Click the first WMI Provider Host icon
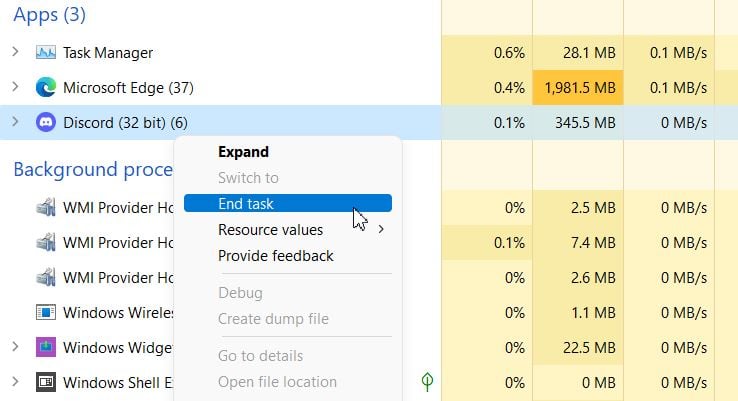This screenshot has width=738, height=401. point(46,207)
